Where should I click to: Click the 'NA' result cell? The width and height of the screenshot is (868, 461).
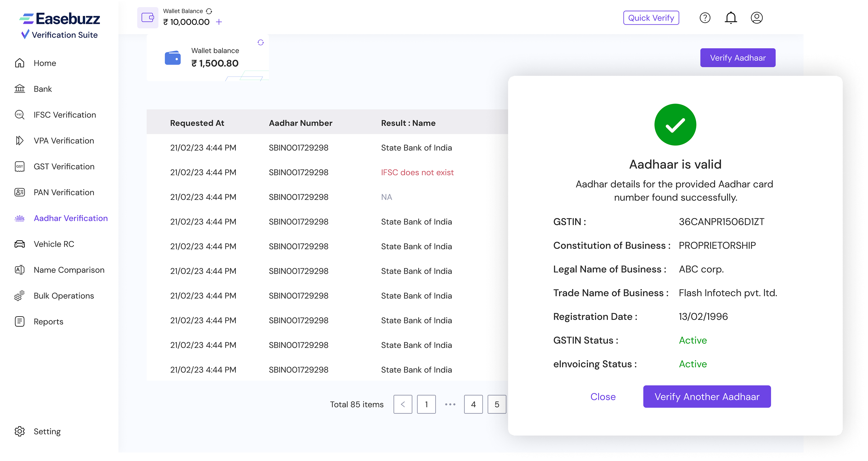click(386, 197)
